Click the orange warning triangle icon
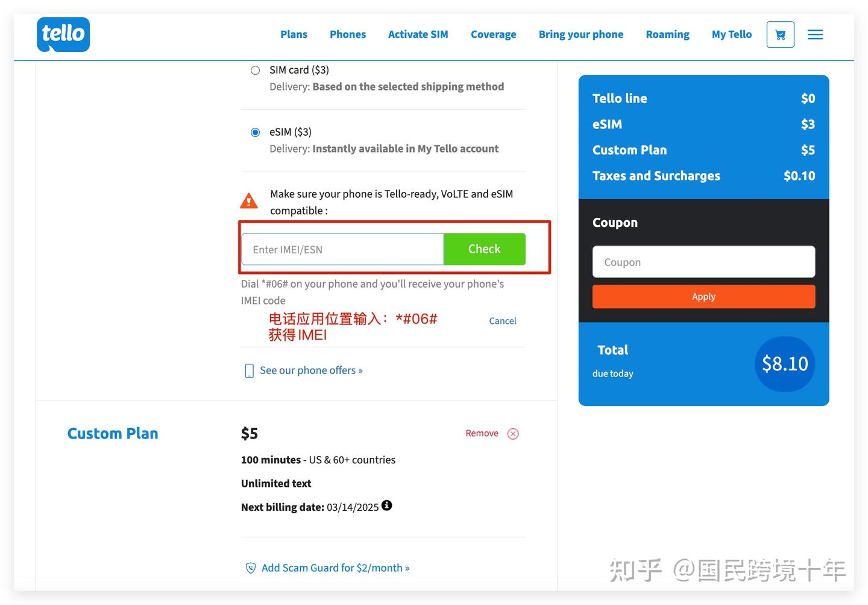 click(x=249, y=200)
